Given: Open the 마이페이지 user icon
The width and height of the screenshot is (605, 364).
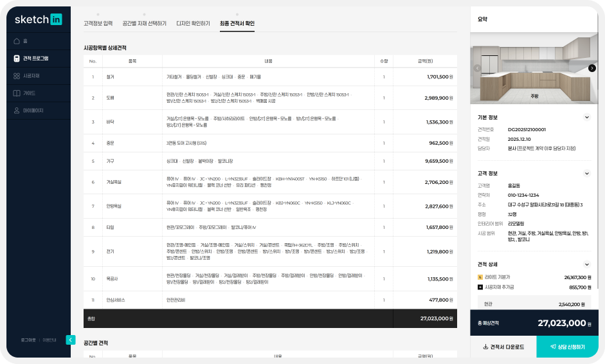Looking at the screenshot, I should pos(17,111).
